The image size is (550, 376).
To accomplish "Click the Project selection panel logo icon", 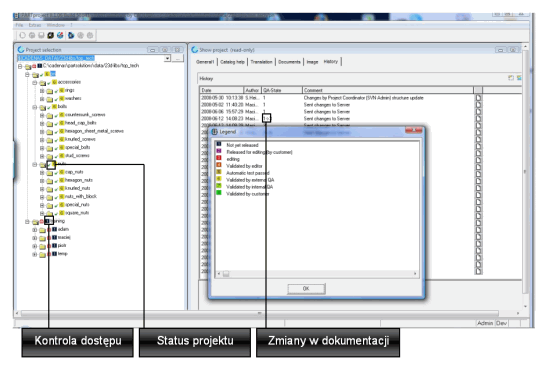I will pyautogui.click(x=21, y=50).
